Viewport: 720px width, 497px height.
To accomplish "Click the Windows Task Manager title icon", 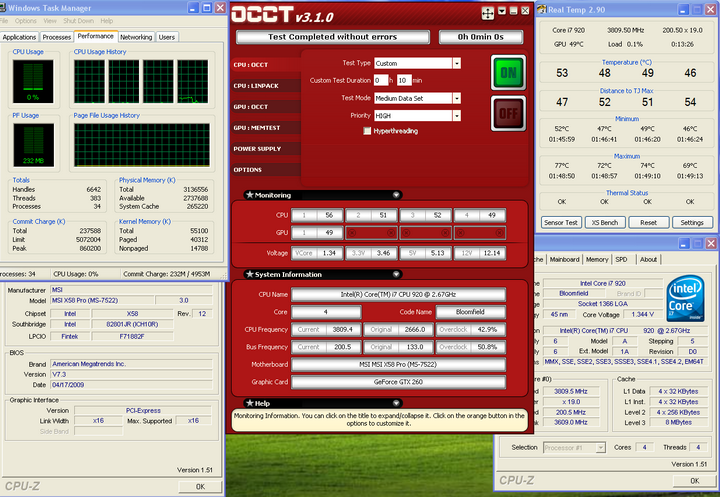I will click(x=2, y=8).
